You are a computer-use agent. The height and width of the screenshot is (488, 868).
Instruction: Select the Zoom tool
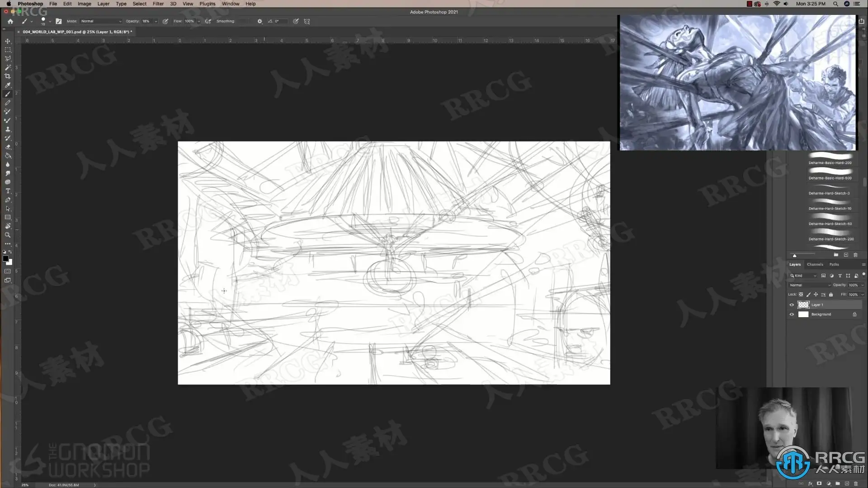(x=8, y=235)
